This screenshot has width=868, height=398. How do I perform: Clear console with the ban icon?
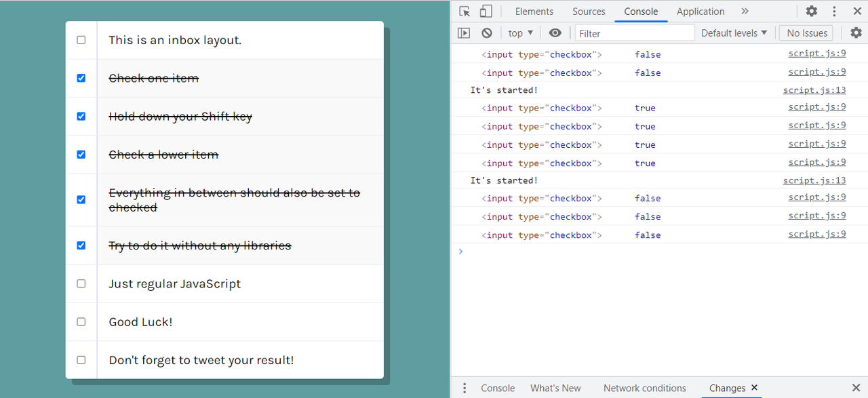tap(487, 33)
